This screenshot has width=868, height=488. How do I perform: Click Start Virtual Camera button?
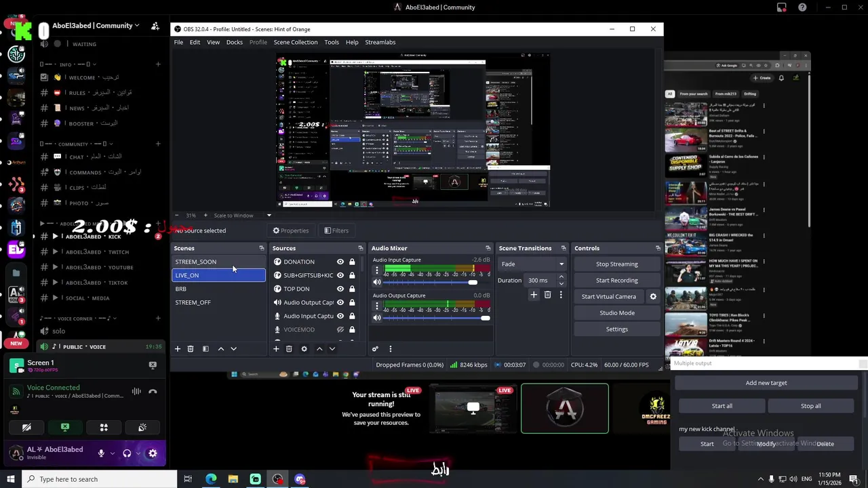click(x=609, y=296)
